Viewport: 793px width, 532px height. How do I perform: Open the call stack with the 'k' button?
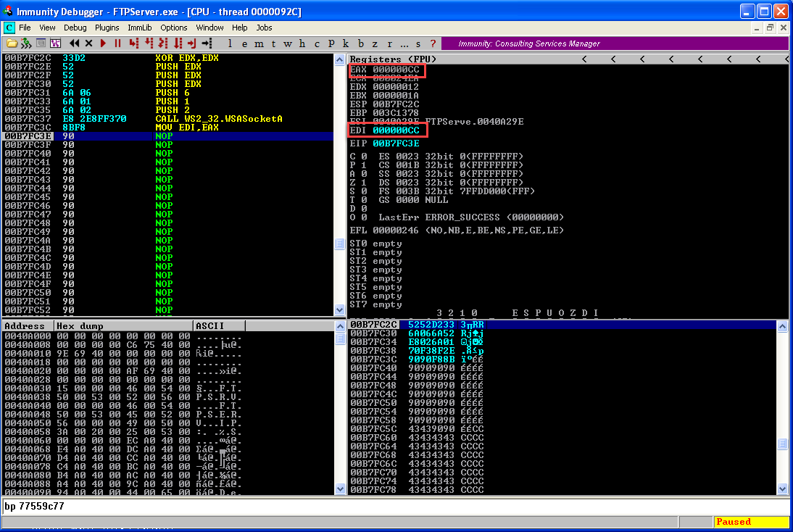(346, 43)
